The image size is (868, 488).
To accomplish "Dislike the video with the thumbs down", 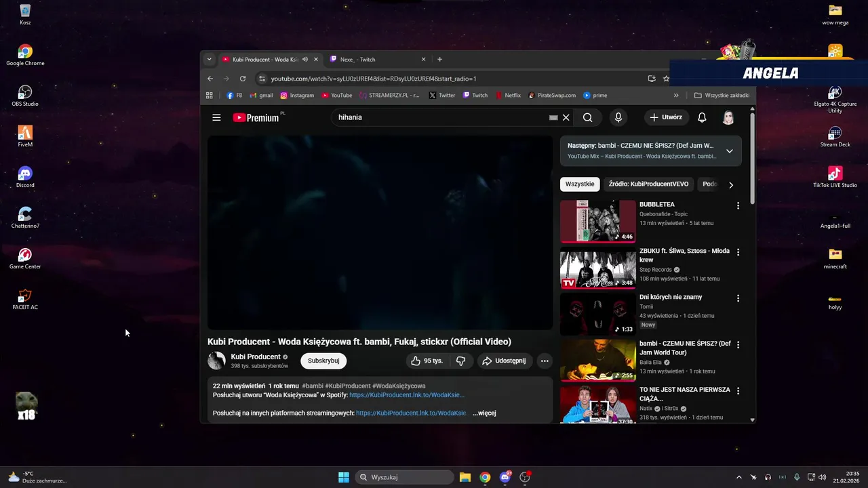I will click(x=460, y=361).
